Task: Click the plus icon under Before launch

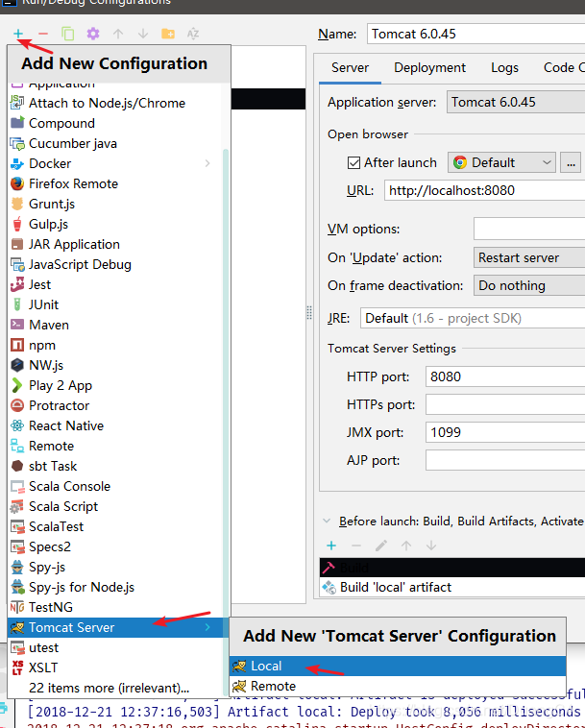Action: point(331,546)
